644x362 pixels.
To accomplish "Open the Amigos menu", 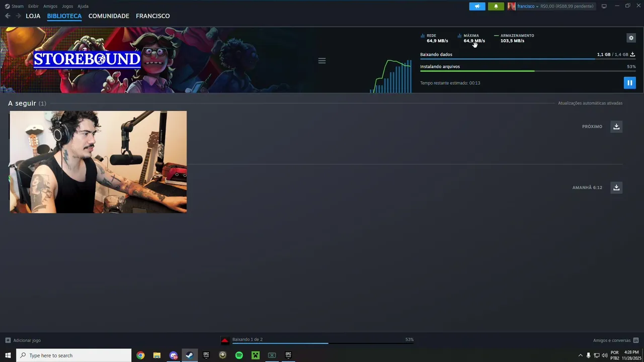I will click(50, 6).
